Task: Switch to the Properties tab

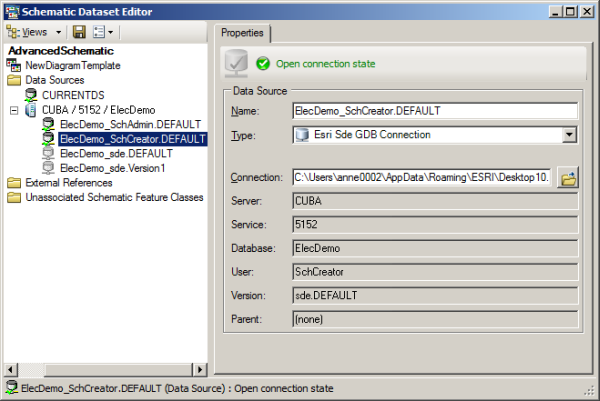Action: pyautogui.click(x=242, y=33)
